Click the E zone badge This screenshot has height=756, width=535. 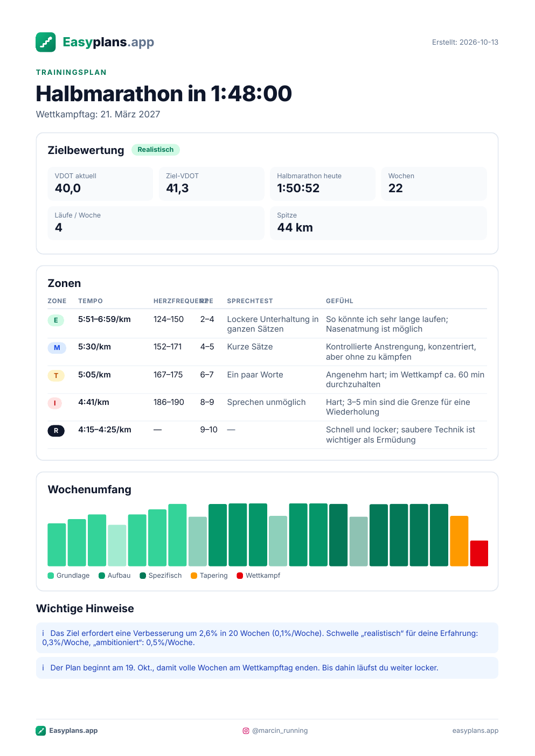tap(56, 320)
